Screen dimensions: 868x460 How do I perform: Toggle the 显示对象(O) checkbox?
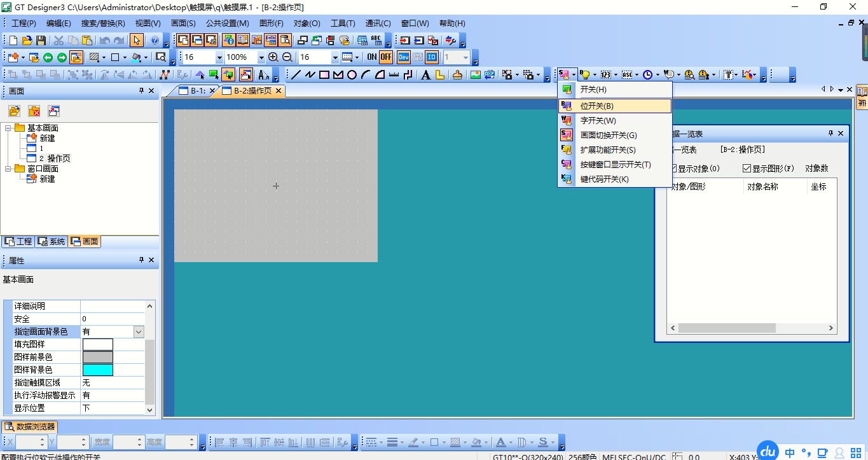click(x=673, y=169)
